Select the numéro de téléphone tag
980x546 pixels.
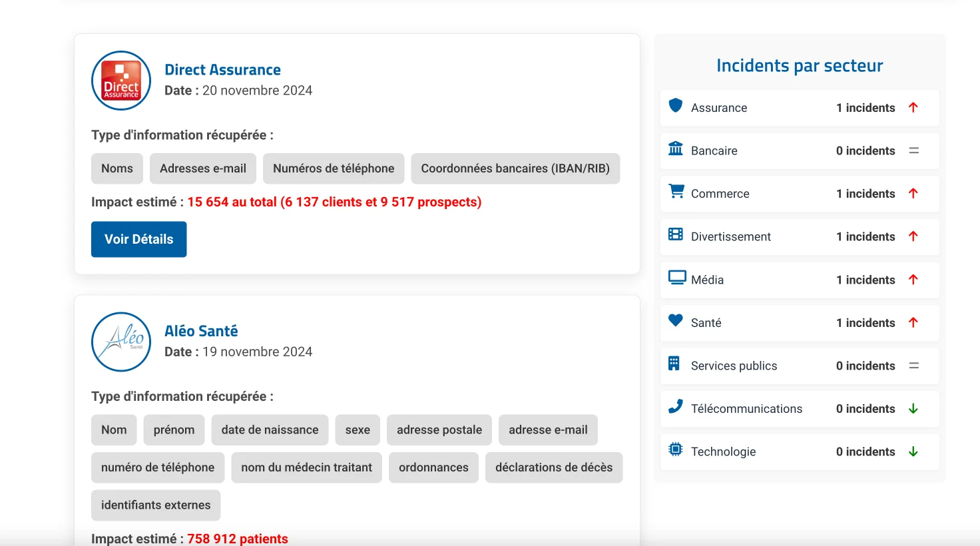coord(158,467)
